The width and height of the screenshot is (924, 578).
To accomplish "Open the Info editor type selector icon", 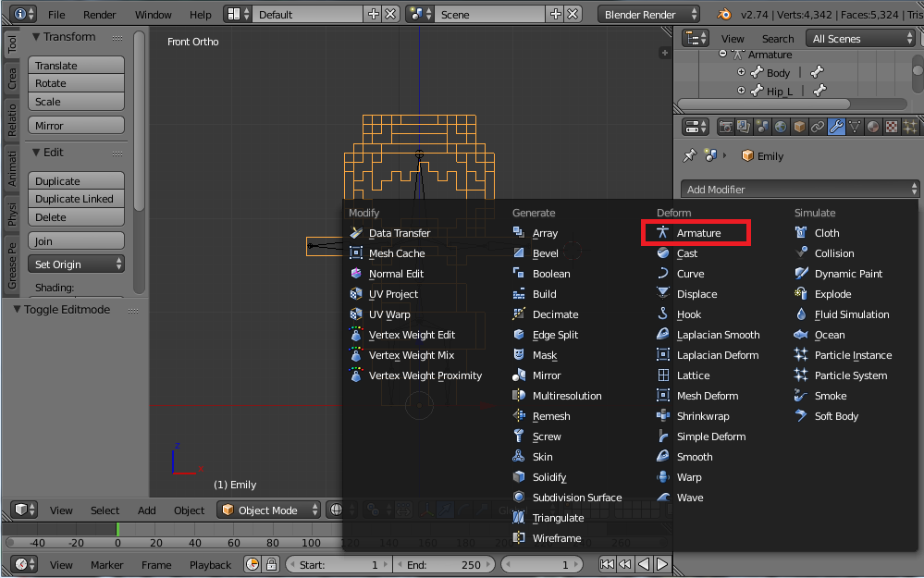I will [23, 14].
